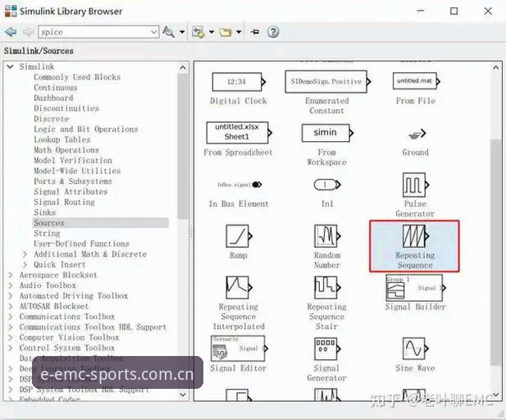Open the new model dropdown arrow
506x420 pixels.
[x=212, y=32]
